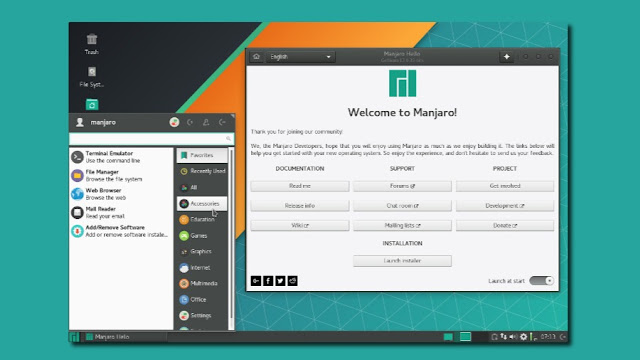Image resolution: width=640 pixels, height=360 pixels.
Task: Select the All category
Action: tap(202, 187)
